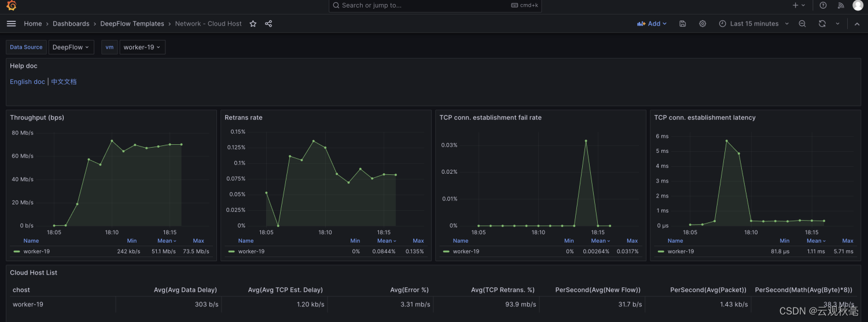Click the Help doc panel title

24,66
